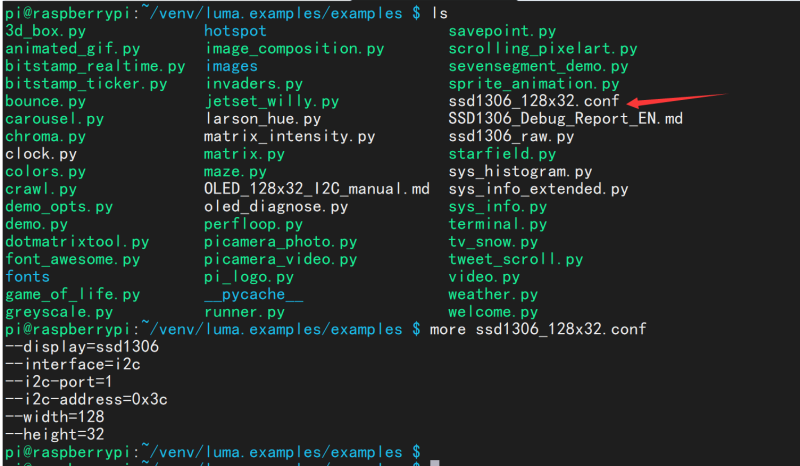
Task: Click picamera_photo.py entry
Action: [281, 241]
